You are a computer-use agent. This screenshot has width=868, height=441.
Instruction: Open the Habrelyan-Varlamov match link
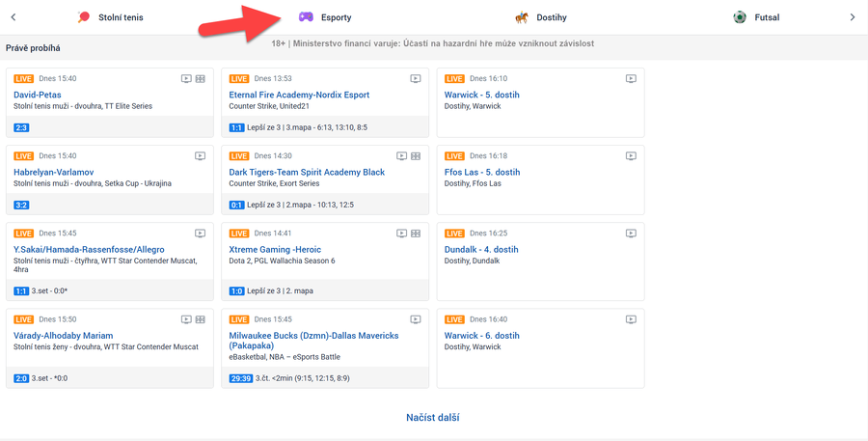click(x=54, y=172)
